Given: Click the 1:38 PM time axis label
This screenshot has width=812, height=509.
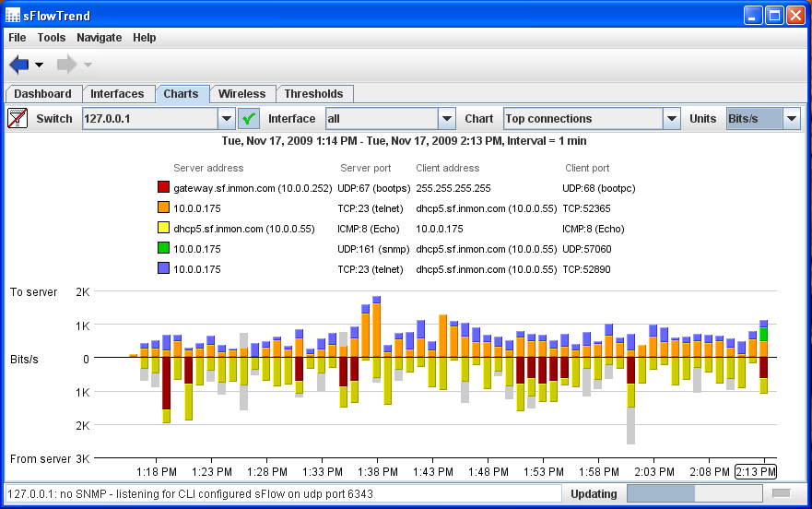Looking at the screenshot, I should [x=378, y=472].
